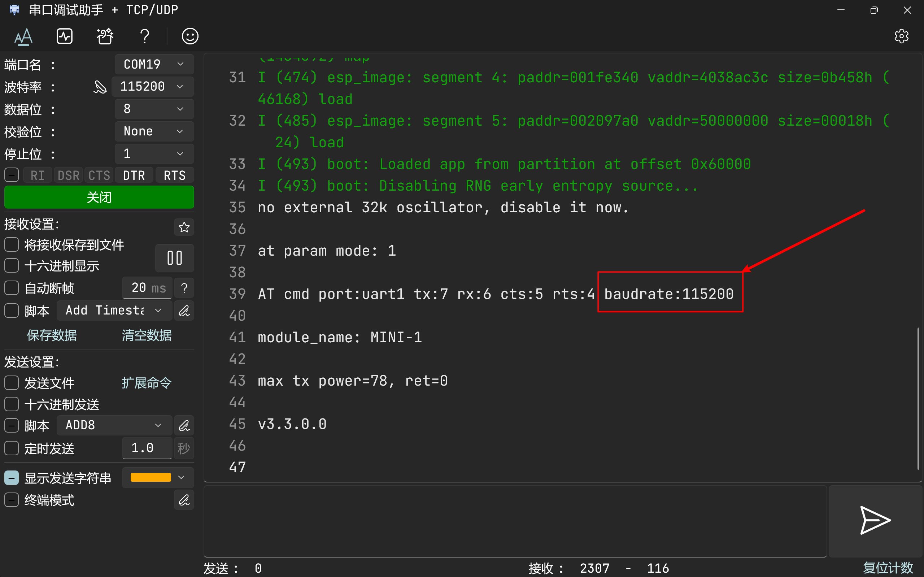Open the 115200 baud rate dropdown
This screenshot has width=924, height=577.
(153, 87)
